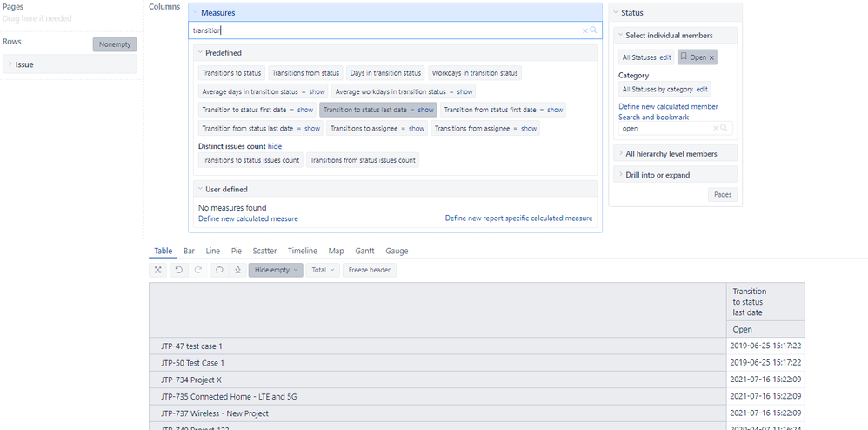Screen dimensions: 868x430
Task: Clear the status search box with X
Action: click(715, 128)
